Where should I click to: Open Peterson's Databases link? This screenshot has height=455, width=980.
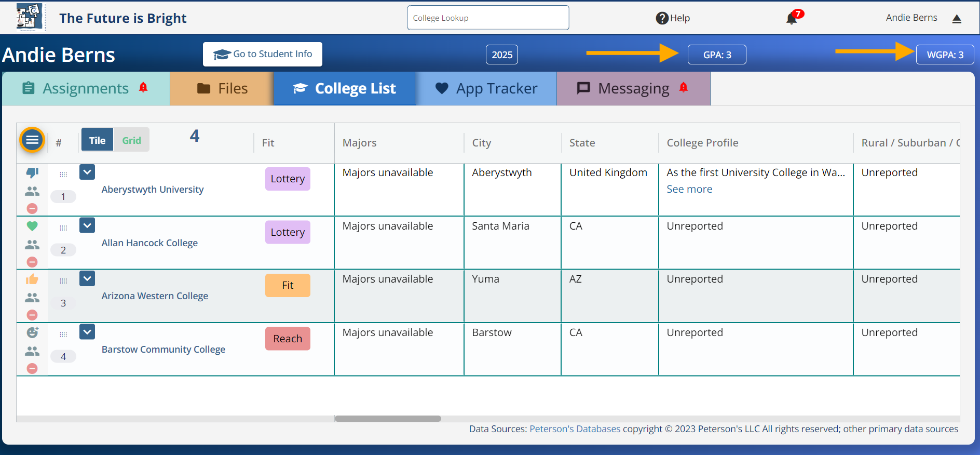(x=575, y=429)
